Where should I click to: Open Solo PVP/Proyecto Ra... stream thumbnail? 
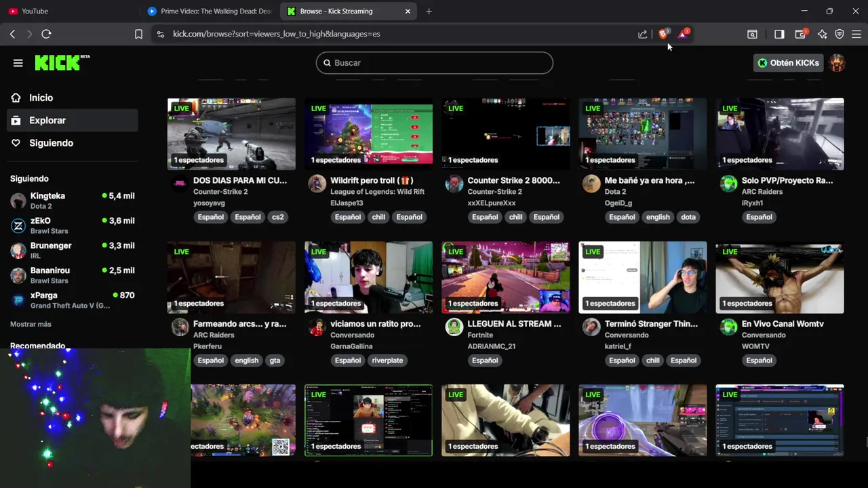click(x=780, y=134)
